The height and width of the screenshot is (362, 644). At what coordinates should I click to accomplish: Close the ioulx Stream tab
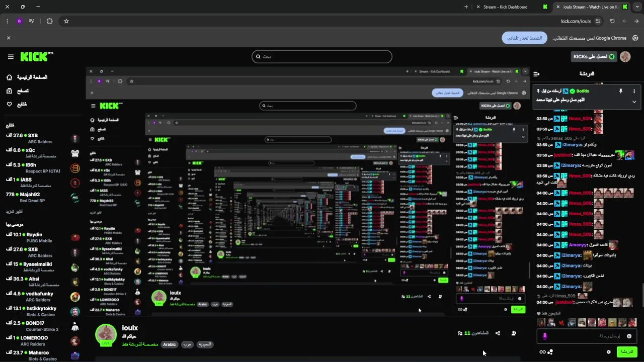click(557, 7)
